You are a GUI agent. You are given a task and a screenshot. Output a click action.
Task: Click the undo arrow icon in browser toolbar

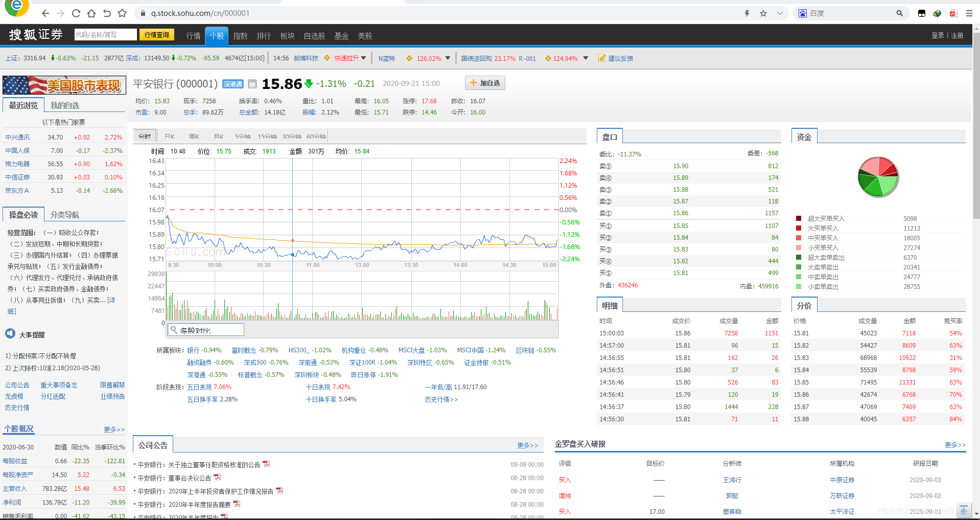tap(107, 13)
